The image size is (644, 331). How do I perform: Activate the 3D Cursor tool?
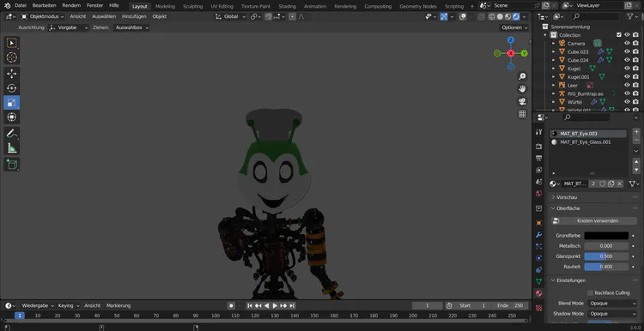[11, 57]
